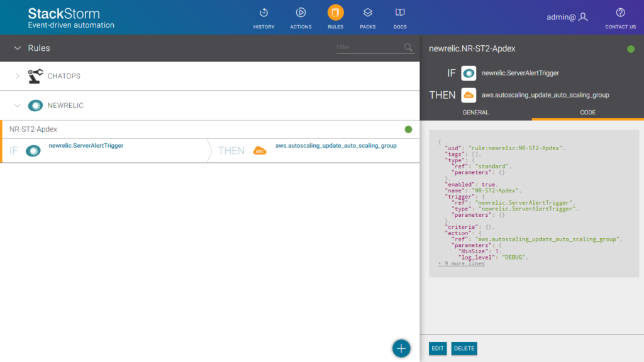Edit the NR-ST2-Apdex rule
This screenshot has width=644, height=362.
pos(438,348)
